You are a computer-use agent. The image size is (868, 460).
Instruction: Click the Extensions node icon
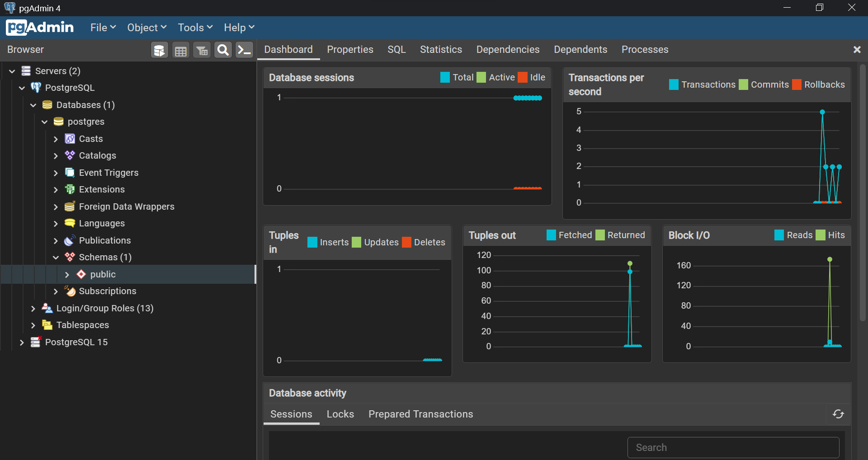[70, 189]
